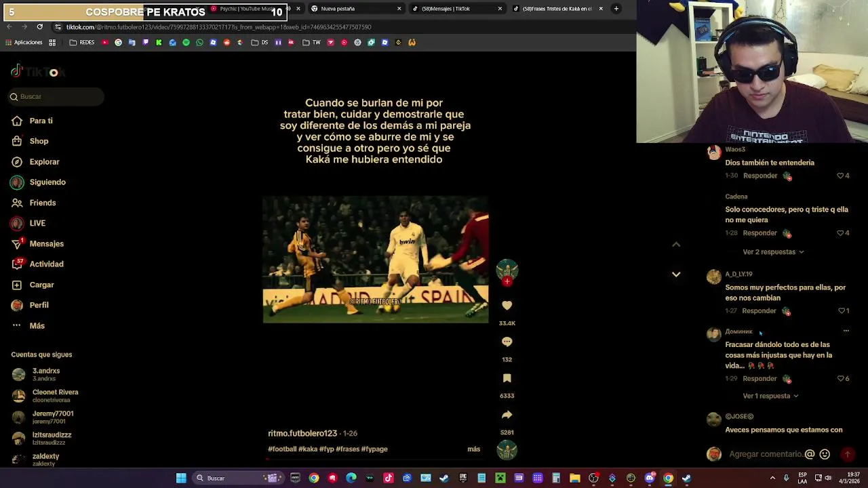The width and height of the screenshot is (868, 488).
Task: Open more options on Доминик's comment
Action: [846, 331]
